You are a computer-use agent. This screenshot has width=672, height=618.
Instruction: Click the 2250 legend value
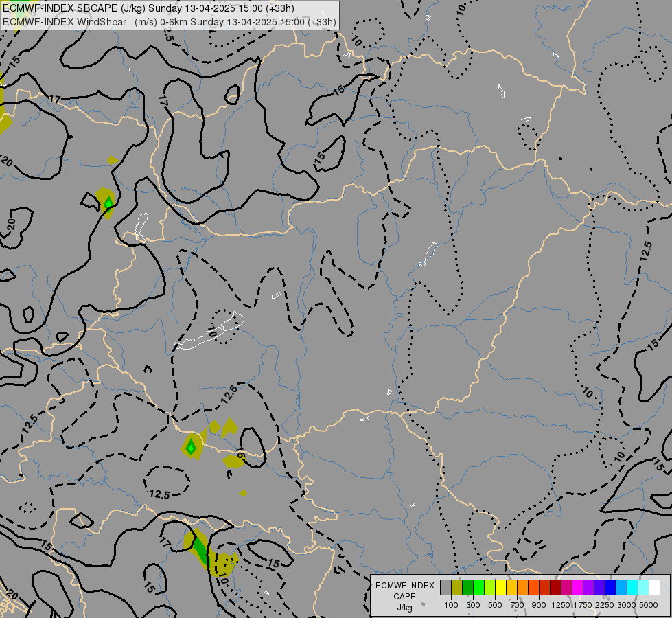click(605, 605)
